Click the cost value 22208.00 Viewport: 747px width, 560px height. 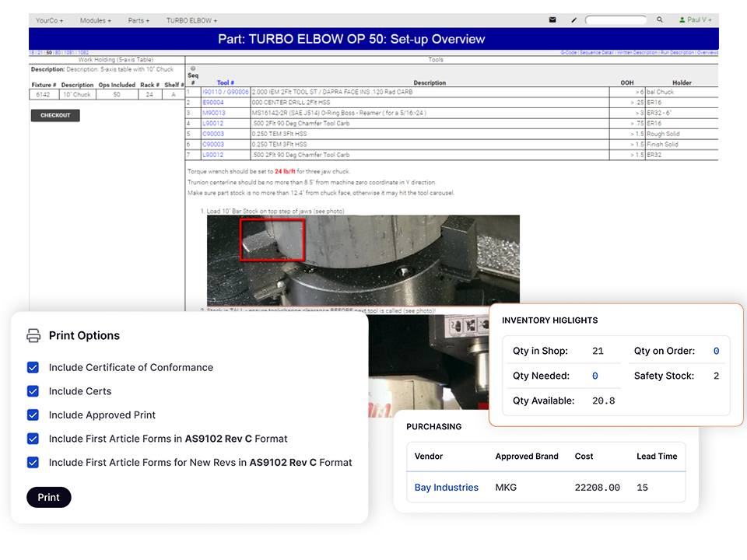[x=597, y=488]
